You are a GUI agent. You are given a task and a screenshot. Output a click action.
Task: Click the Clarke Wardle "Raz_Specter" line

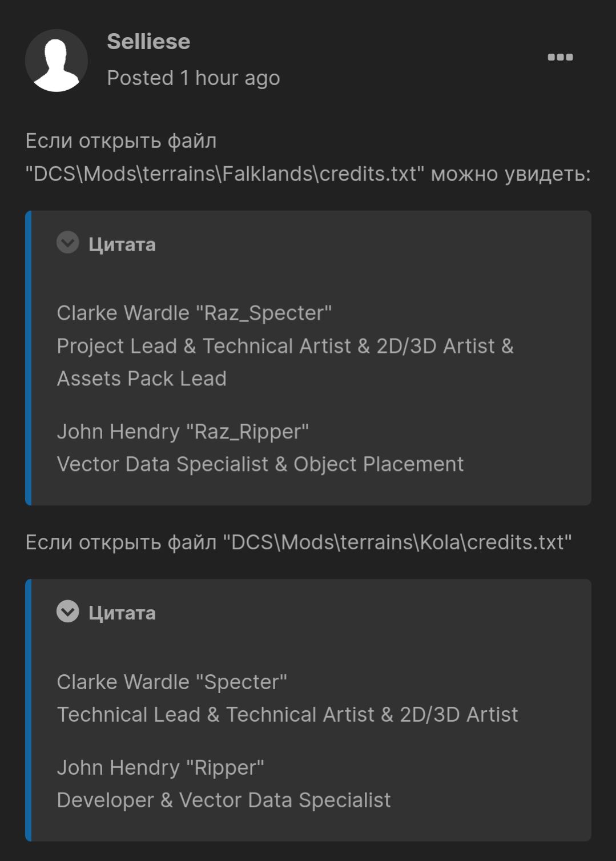coord(194,313)
